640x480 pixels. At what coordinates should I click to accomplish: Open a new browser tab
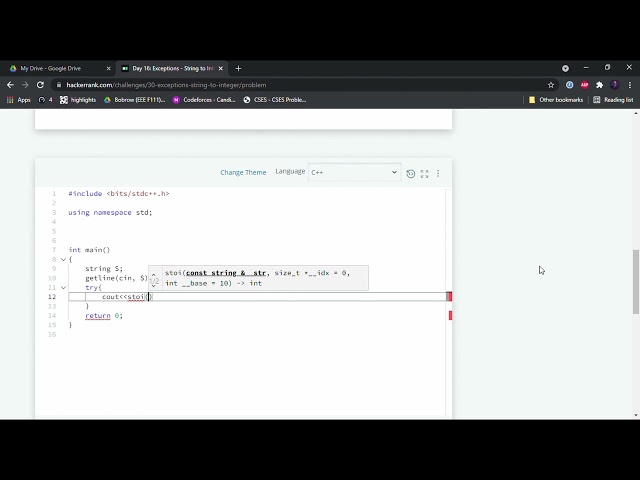point(238,69)
